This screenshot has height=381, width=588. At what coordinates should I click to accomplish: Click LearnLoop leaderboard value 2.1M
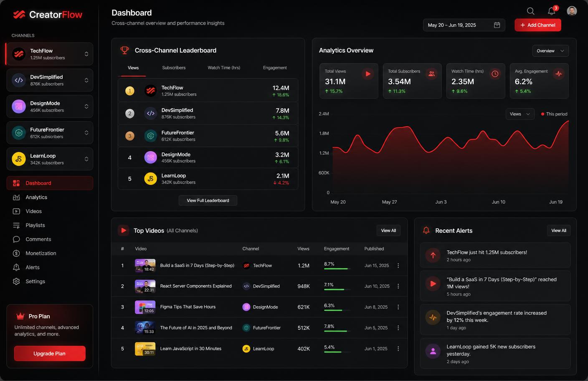click(283, 176)
